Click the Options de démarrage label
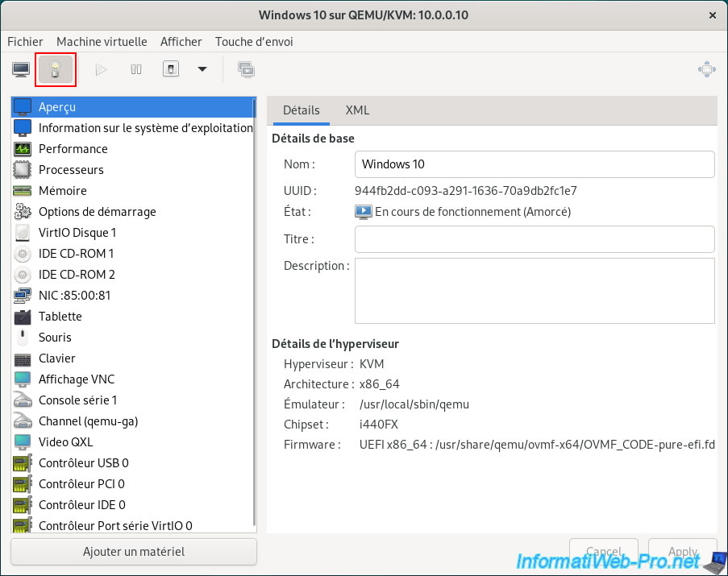 coord(98,212)
